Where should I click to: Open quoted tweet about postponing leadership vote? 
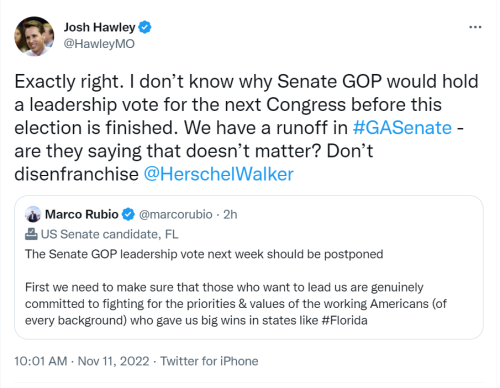[x=249, y=267]
